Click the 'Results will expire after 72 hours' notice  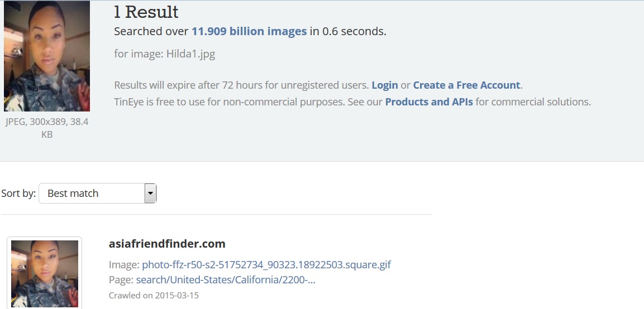[241, 85]
